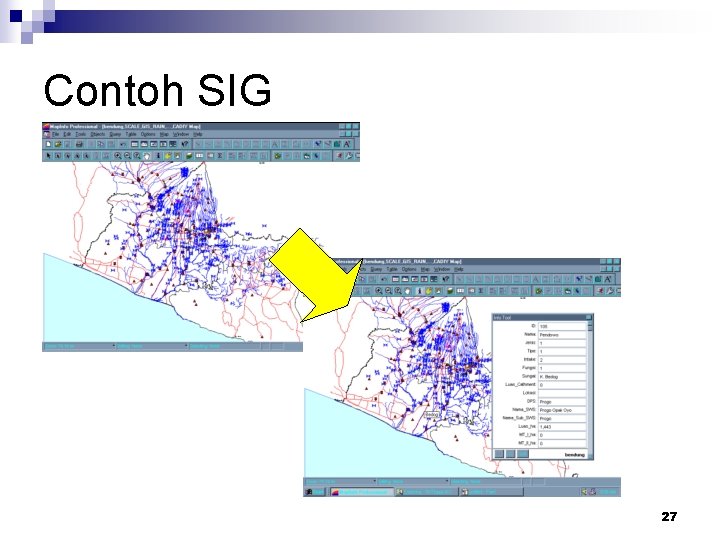720x540 pixels.
Task: Open Options menu in upper window
Action: pos(148,135)
